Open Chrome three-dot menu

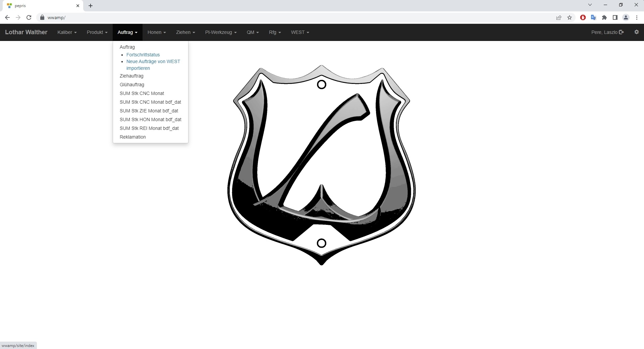click(637, 18)
